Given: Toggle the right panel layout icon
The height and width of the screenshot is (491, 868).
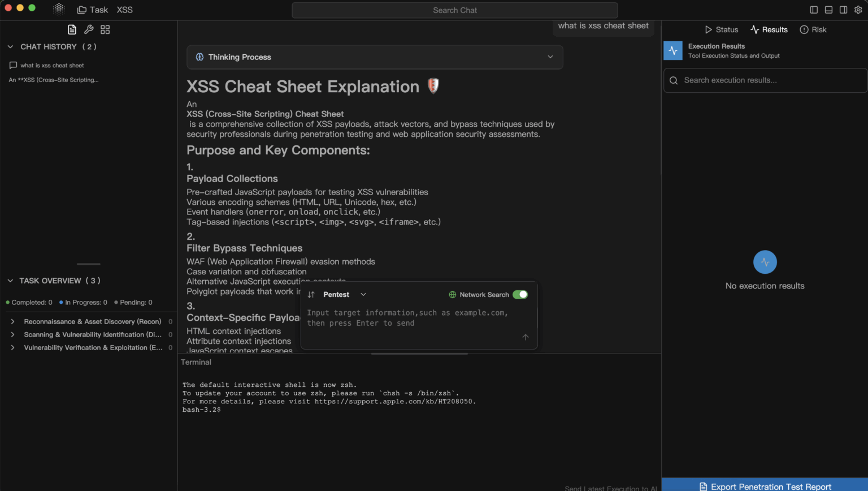Looking at the screenshot, I should 844,10.
